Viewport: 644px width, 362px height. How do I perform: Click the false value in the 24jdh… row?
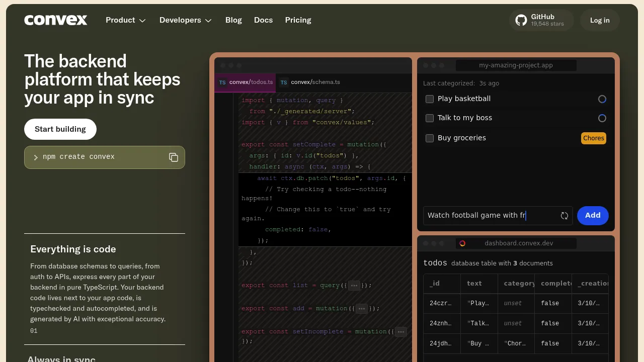click(553, 344)
